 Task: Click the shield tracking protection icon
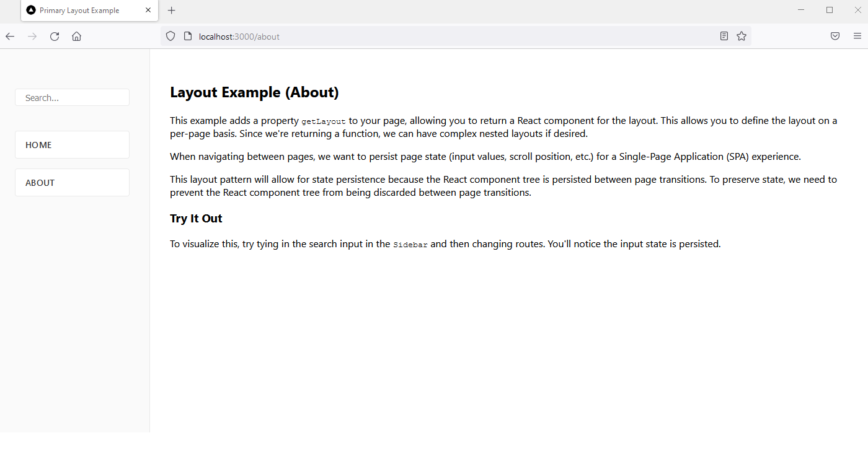170,37
